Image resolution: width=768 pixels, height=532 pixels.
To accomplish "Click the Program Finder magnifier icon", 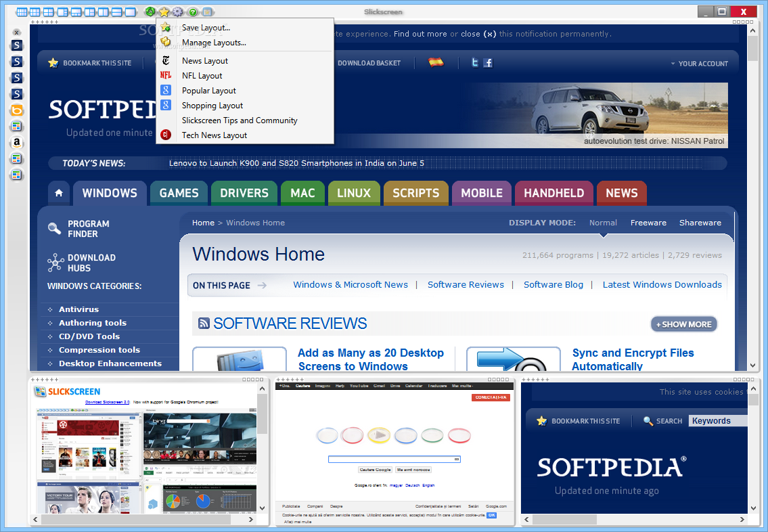I will coord(54,228).
